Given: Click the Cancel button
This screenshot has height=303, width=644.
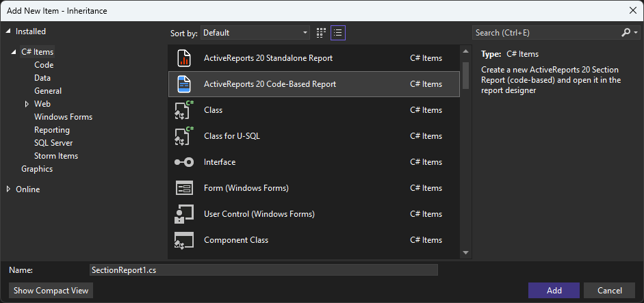Looking at the screenshot, I should click(610, 290).
